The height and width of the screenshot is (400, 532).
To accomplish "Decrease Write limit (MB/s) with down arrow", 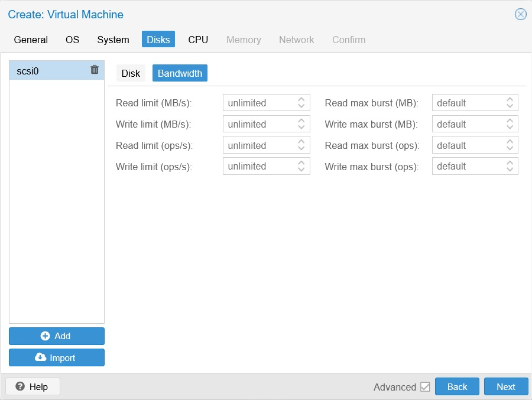I will pos(301,127).
